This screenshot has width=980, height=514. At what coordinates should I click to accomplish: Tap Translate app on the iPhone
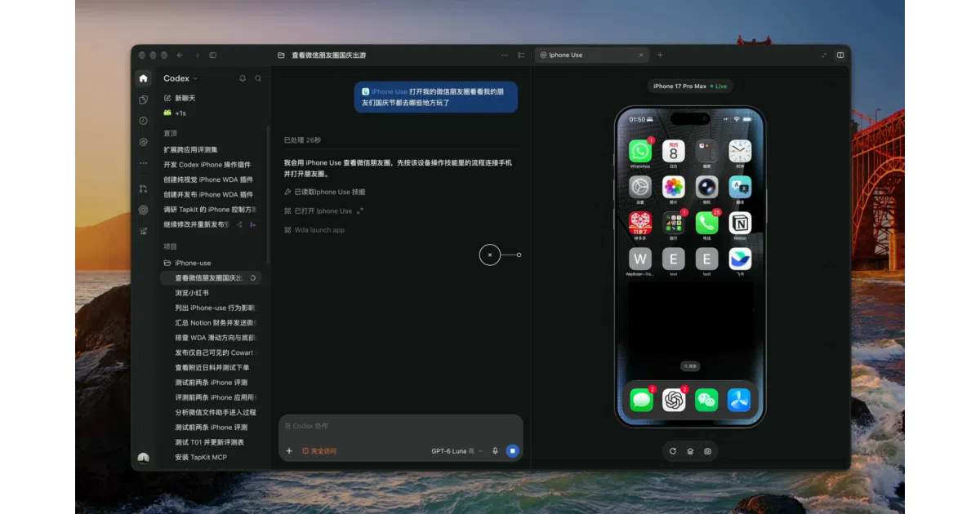(740, 187)
